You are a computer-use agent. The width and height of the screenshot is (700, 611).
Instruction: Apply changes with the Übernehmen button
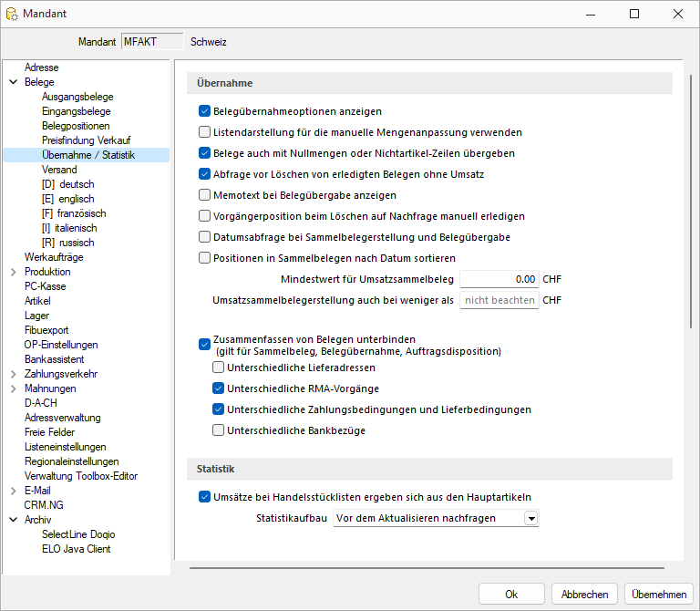[658, 595]
